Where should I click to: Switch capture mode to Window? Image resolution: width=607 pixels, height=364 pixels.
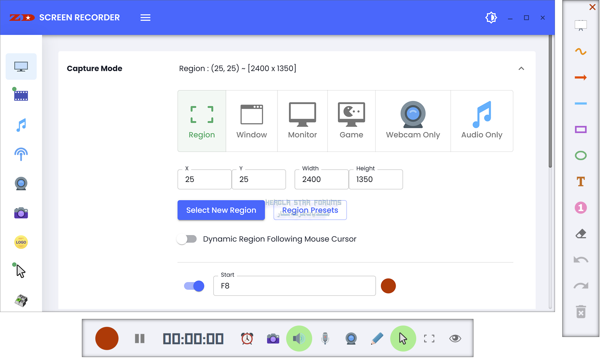[251, 121]
